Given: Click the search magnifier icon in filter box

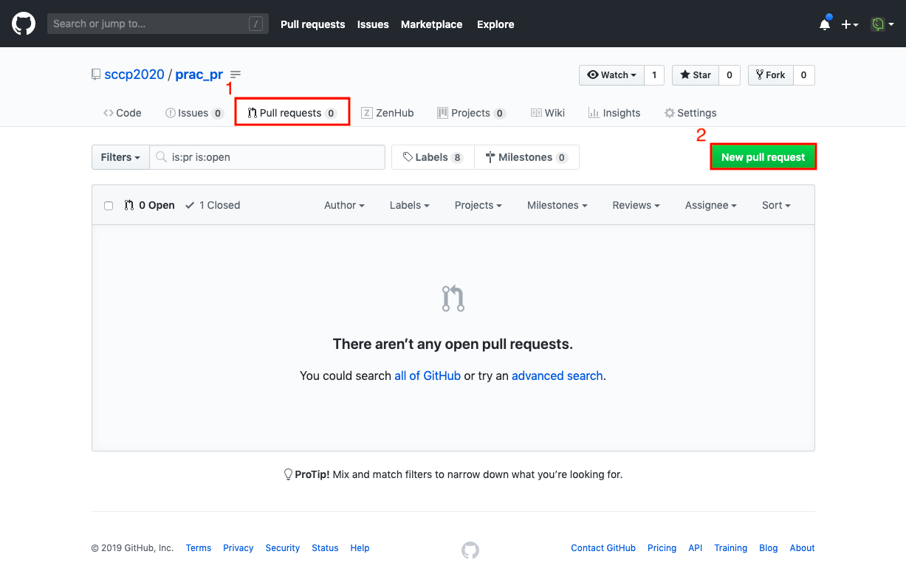Looking at the screenshot, I should click(161, 157).
